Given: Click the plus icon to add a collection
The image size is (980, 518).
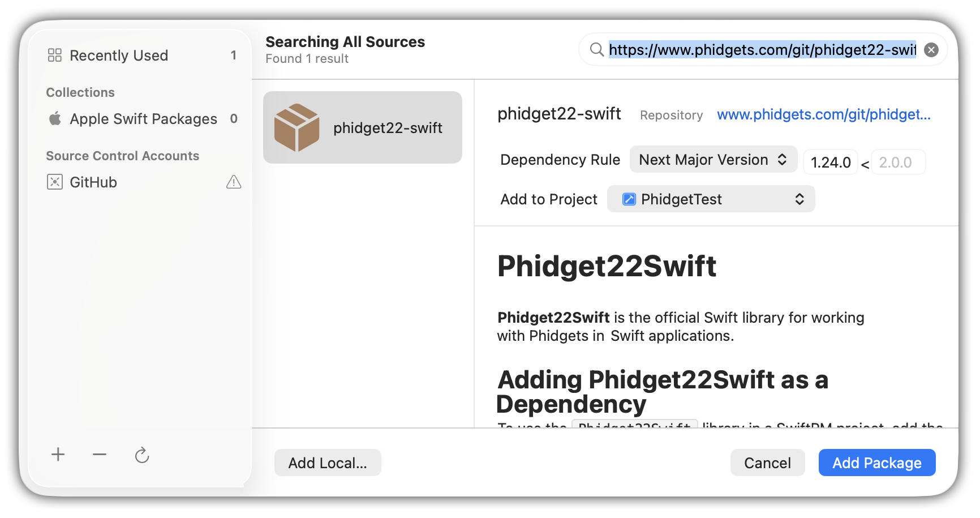Looking at the screenshot, I should 58,455.
